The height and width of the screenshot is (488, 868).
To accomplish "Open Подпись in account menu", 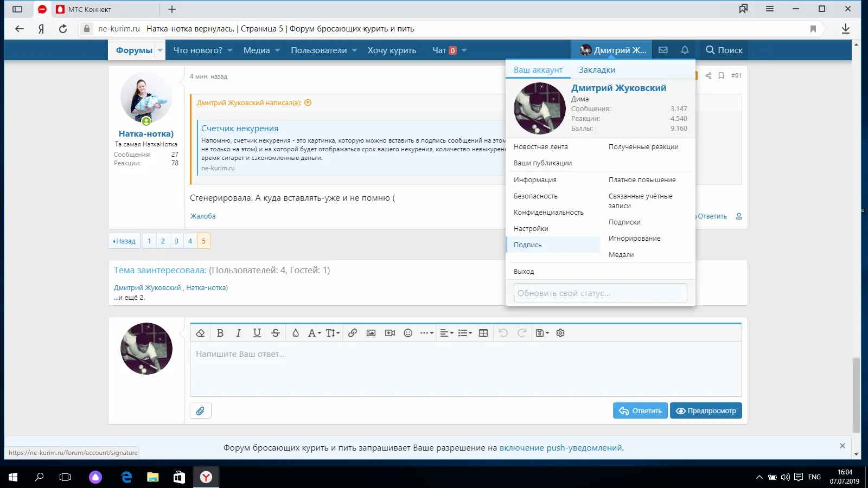I will tap(553, 245).
